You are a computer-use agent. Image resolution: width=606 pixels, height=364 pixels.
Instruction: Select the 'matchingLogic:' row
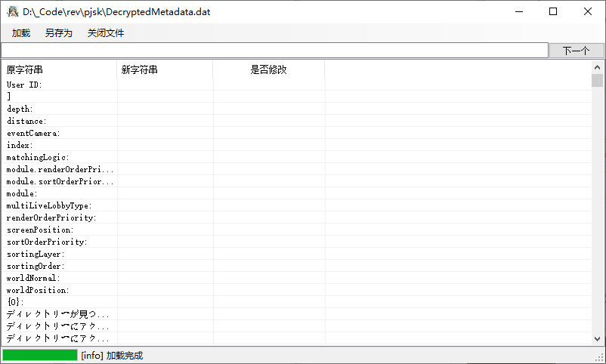(x=38, y=157)
